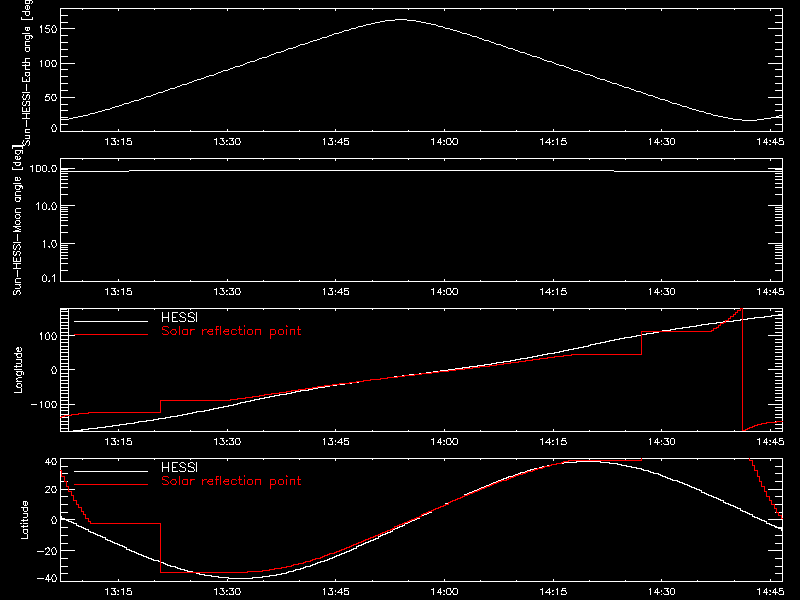Select Solar reflection point legend in Longitude plot

231,331
